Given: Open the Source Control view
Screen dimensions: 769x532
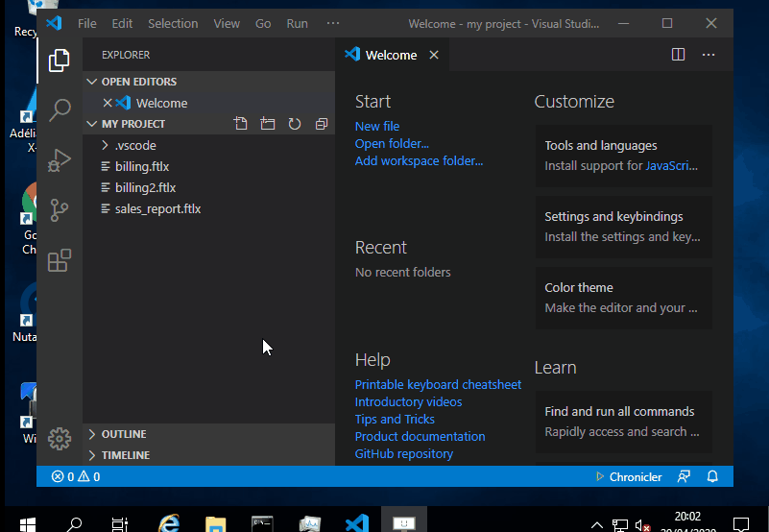Looking at the screenshot, I should [x=60, y=210].
